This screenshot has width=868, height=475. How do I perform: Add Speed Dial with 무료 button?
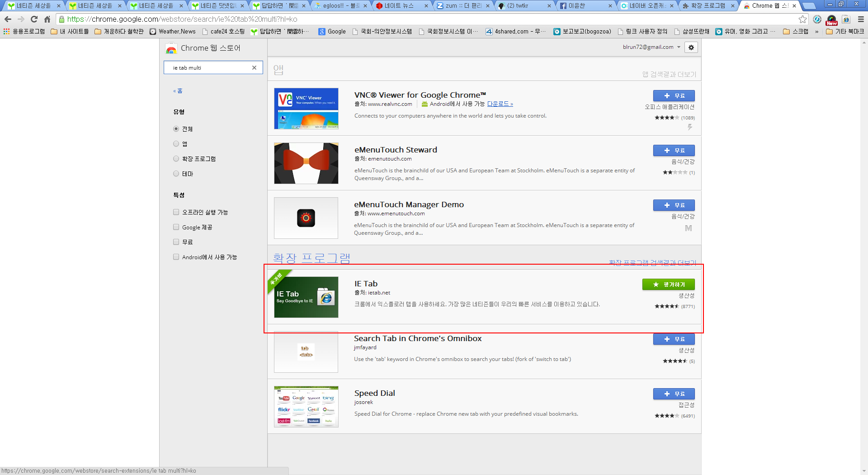674,394
